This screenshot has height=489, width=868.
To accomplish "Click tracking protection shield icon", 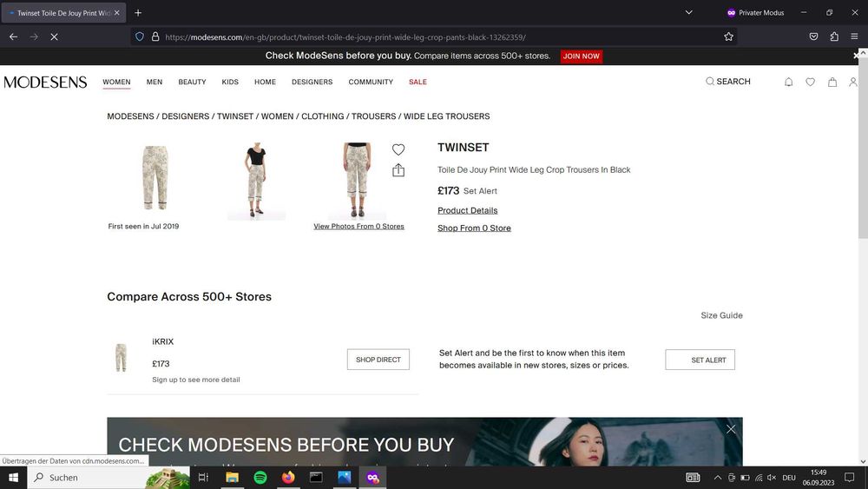I will click(140, 36).
